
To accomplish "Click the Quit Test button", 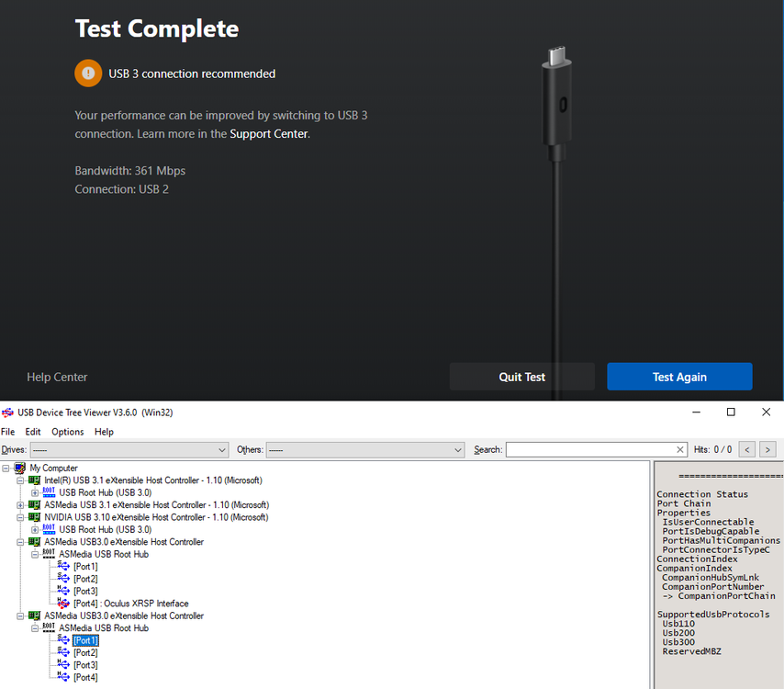I will click(522, 377).
